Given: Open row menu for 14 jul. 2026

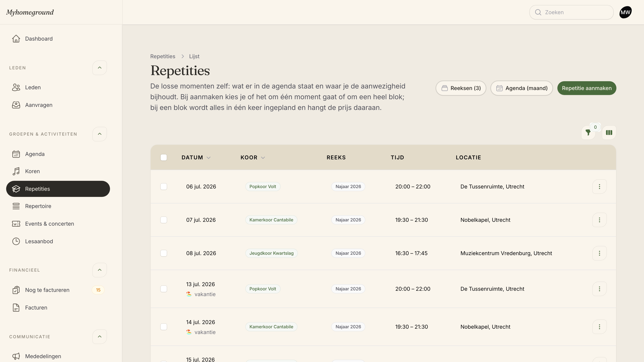Looking at the screenshot, I should 599,327.
